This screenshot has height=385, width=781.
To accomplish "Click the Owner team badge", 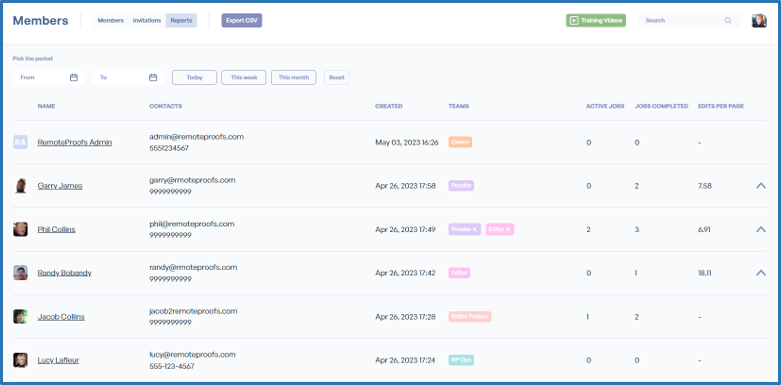I will click(460, 142).
